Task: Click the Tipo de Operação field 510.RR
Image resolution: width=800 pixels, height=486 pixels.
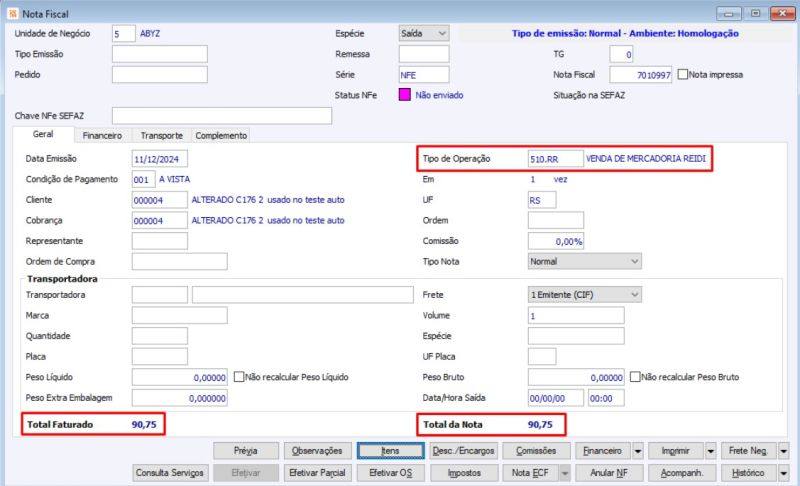Action: 556,159
